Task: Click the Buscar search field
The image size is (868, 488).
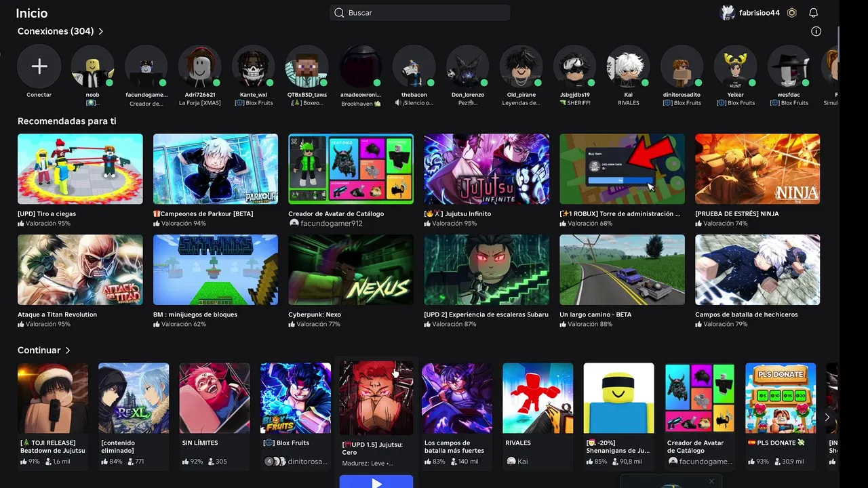Action: tap(420, 13)
